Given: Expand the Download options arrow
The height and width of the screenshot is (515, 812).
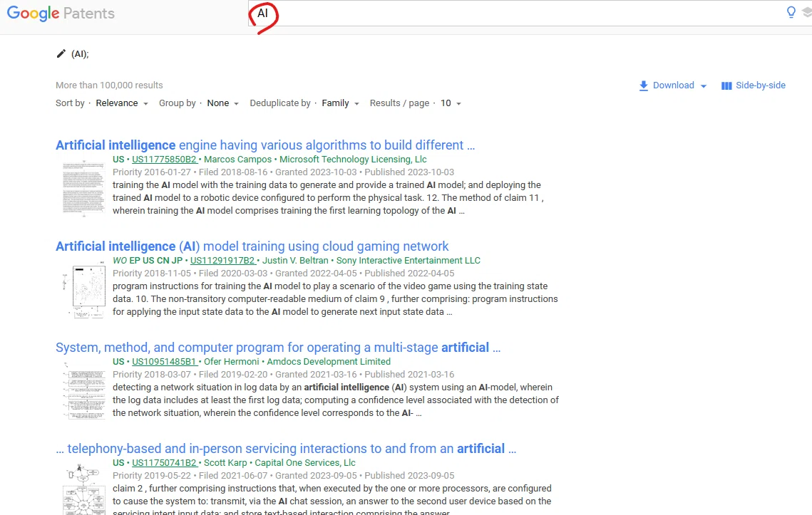Looking at the screenshot, I should click(703, 86).
